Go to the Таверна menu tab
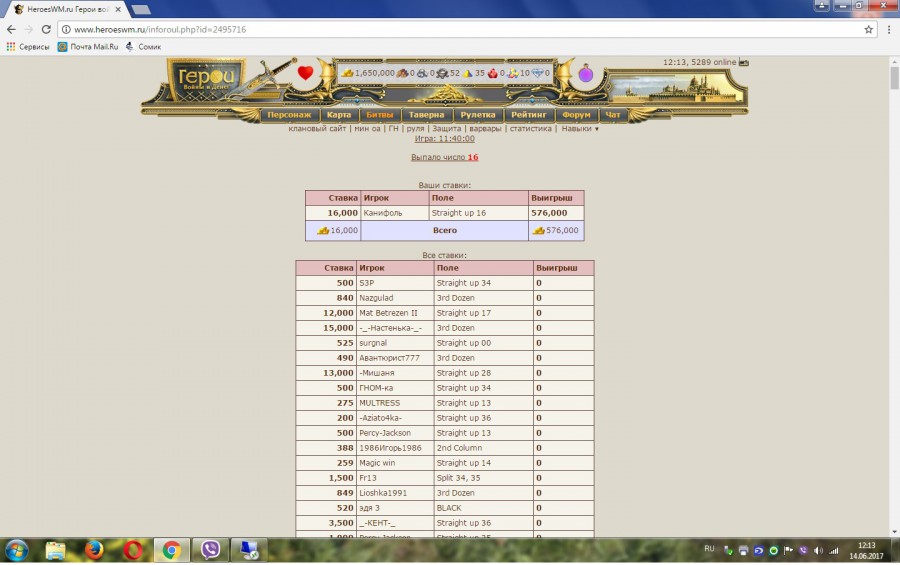Screen dimensions: 900x565 pyautogui.click(x=426, y=115)
